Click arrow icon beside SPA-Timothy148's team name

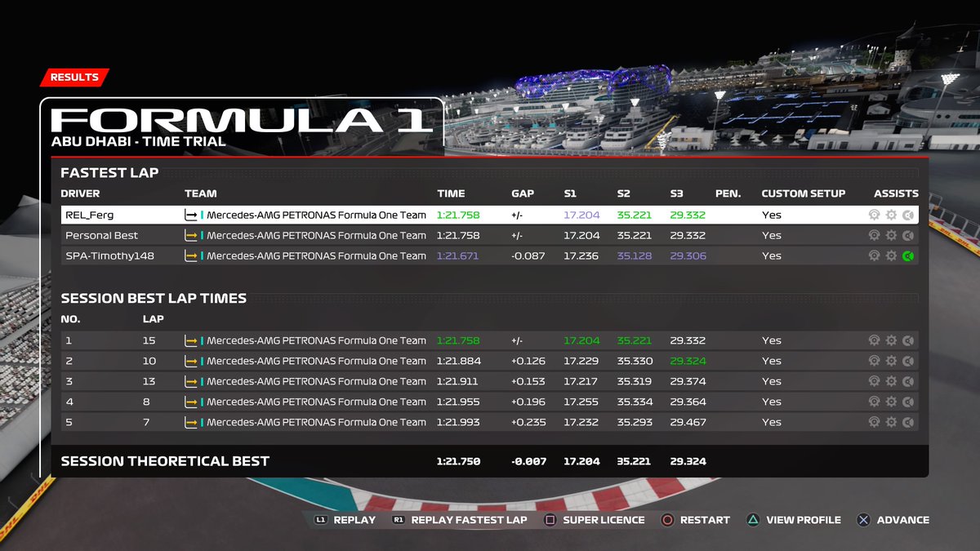pos(191,256)
